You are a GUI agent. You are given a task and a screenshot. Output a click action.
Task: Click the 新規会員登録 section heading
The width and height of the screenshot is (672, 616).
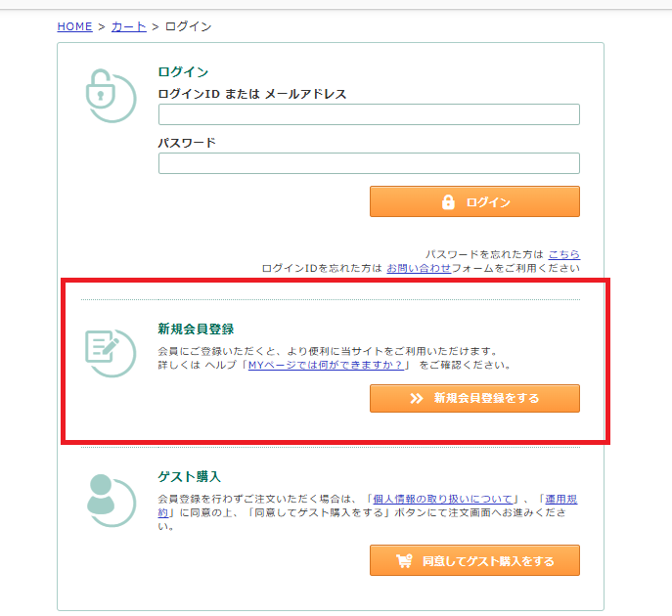point(196,329)
